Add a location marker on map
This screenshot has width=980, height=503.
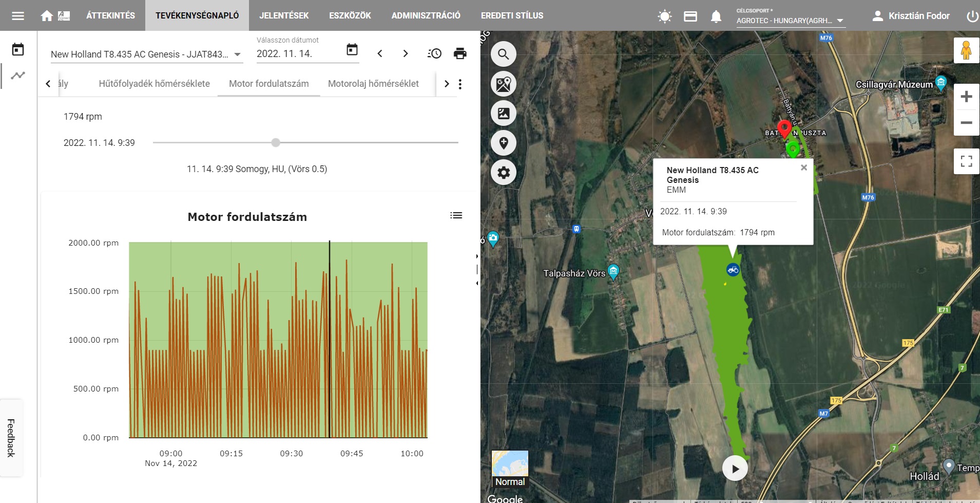coord(504,143)
